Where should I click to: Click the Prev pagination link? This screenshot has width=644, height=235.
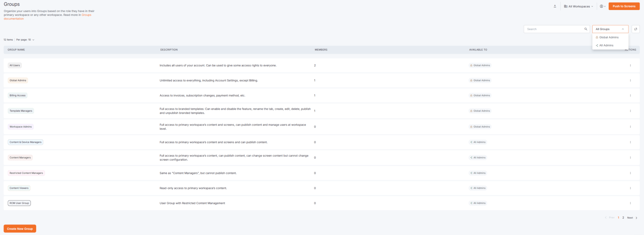tap(610, 218)
